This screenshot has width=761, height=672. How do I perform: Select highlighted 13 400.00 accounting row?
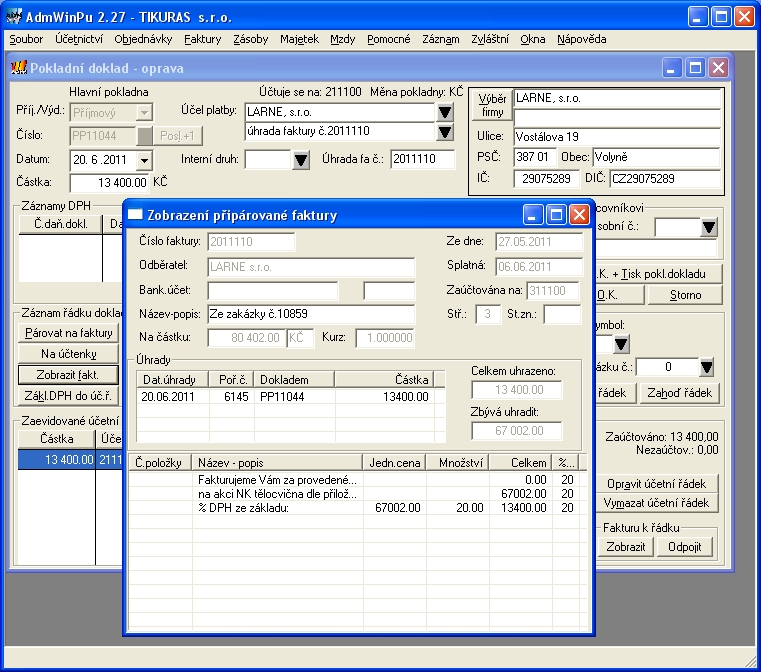point(70,459)
